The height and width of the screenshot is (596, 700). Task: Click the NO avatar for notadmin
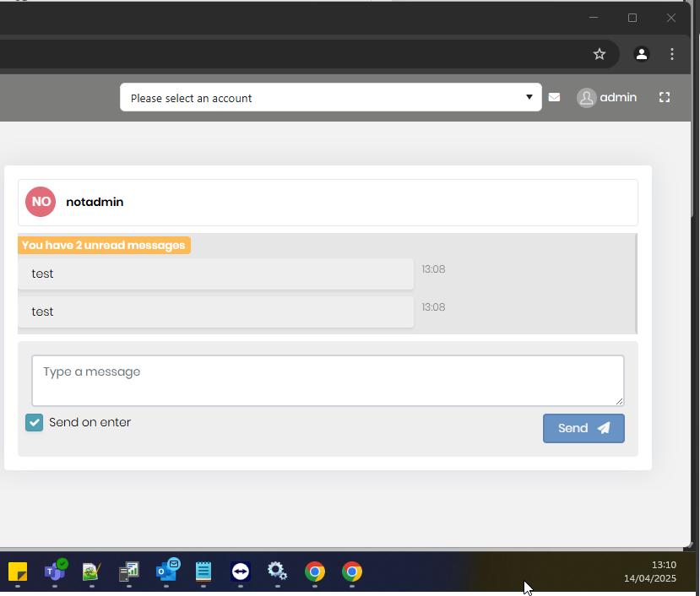click(41, 202)
